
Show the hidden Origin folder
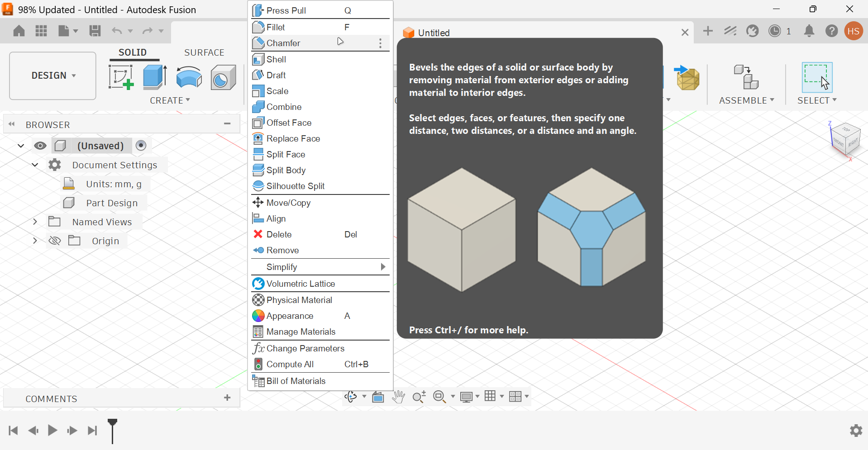[x=54, y=241]
